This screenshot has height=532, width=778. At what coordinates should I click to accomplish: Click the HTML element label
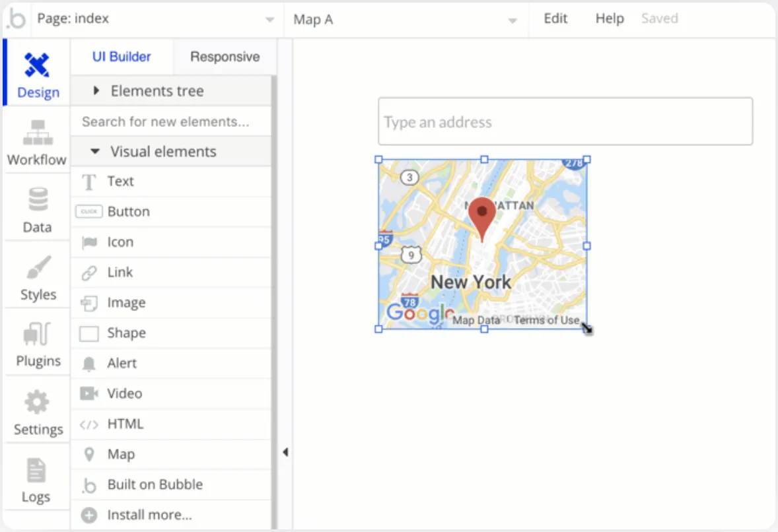(125, 424)
